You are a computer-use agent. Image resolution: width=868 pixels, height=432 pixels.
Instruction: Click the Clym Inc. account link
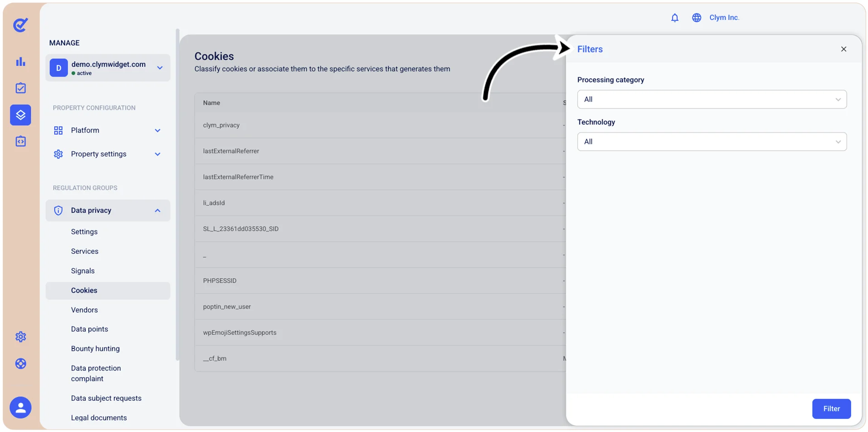[x=724, y=18]
